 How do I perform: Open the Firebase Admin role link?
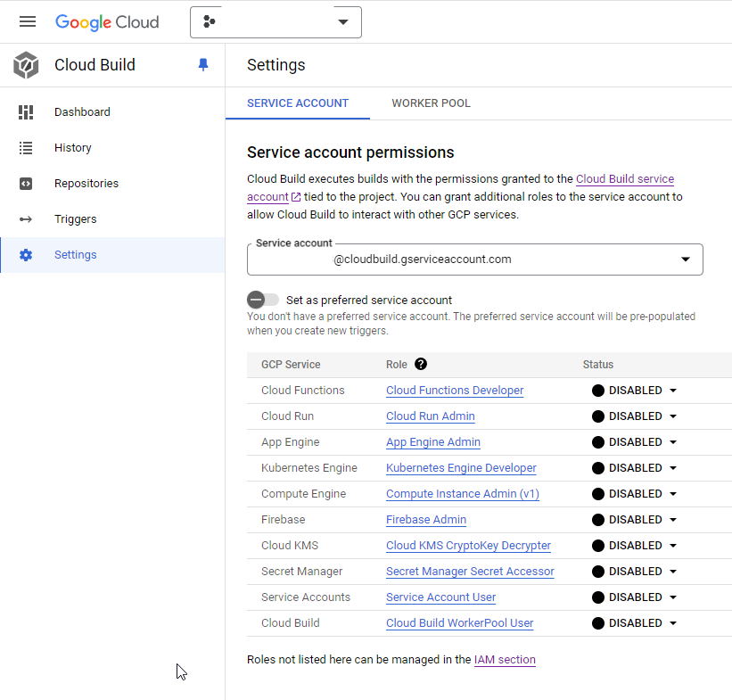(426, 520)
